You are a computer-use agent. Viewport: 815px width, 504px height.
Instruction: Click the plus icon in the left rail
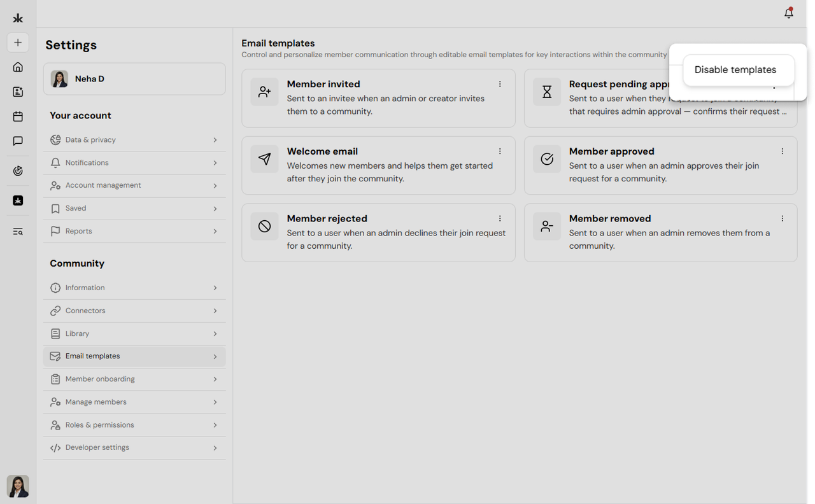(x=18, y=43)
